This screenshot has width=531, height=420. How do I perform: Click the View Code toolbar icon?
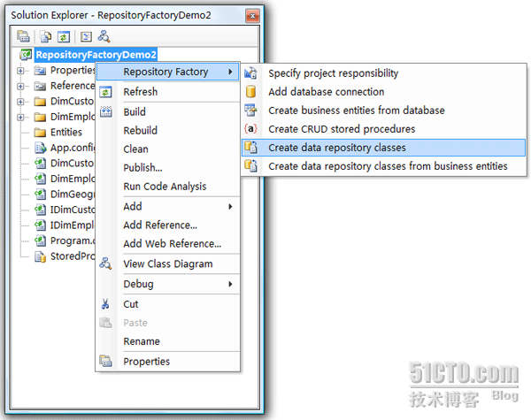(86, 36)
